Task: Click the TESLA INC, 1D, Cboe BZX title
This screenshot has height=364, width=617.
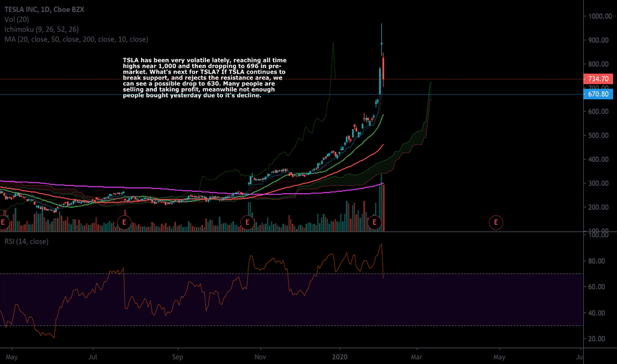Action: point(44,9)
